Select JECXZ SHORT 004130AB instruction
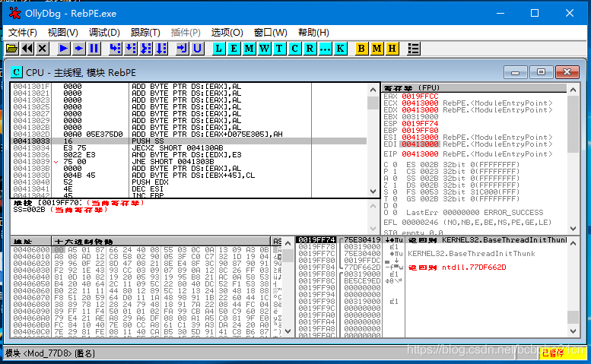 click(x=189, y=147)
